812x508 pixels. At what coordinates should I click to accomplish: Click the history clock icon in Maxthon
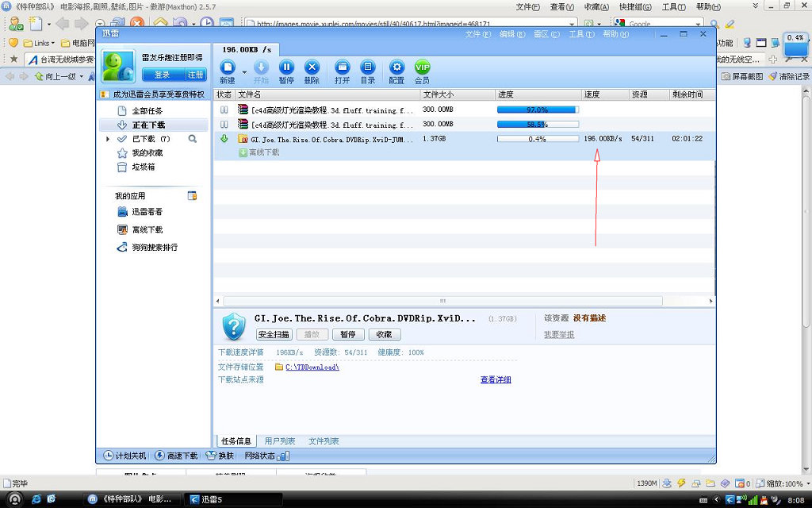point(207,23)
